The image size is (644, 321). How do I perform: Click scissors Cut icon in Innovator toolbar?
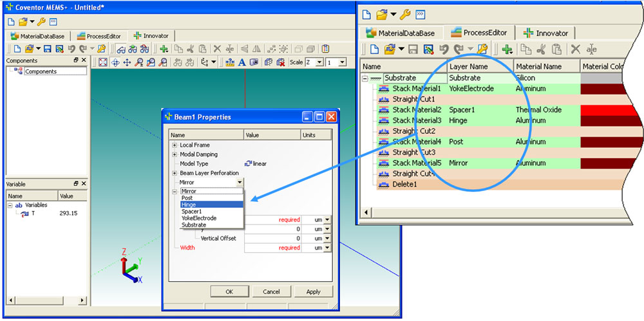click(x=190, y=49)
